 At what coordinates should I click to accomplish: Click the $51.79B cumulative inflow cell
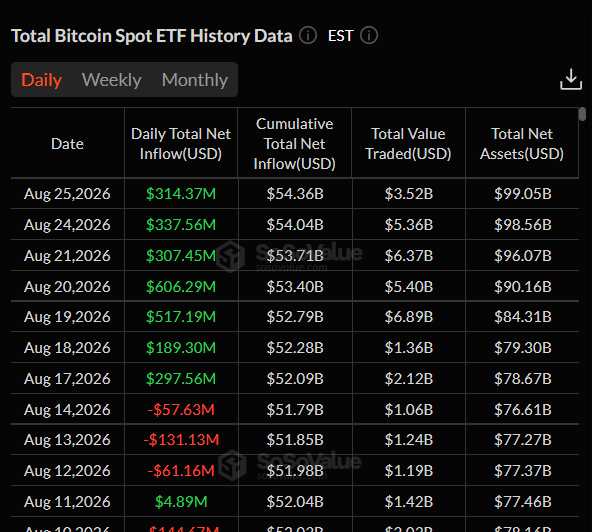[295, 409]
